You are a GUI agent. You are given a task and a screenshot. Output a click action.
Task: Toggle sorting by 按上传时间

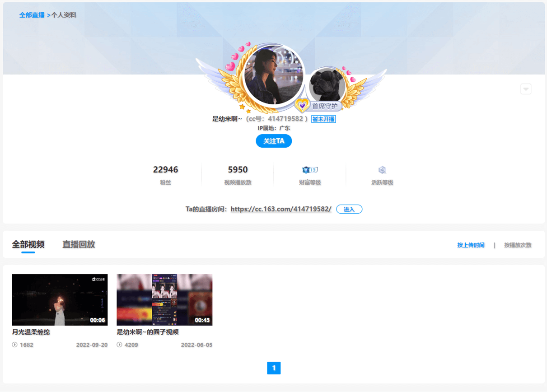(471, 245)
